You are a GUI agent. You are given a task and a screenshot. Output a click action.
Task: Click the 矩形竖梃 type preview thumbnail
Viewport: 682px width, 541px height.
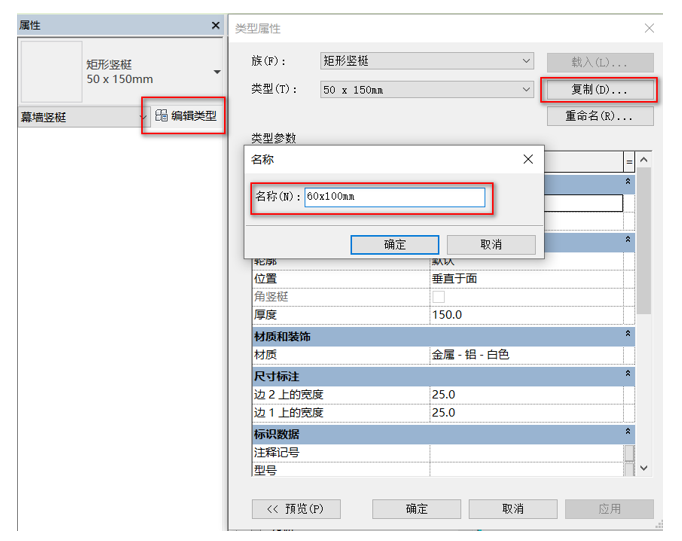coord(51,71)
